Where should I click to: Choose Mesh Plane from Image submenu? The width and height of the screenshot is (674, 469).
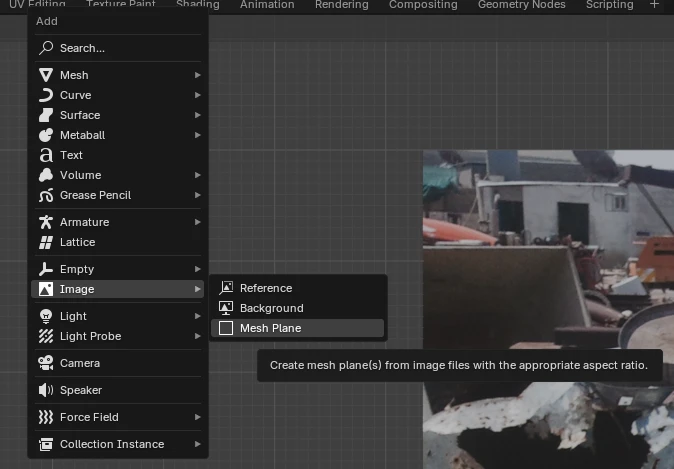[x=270, y=328]
